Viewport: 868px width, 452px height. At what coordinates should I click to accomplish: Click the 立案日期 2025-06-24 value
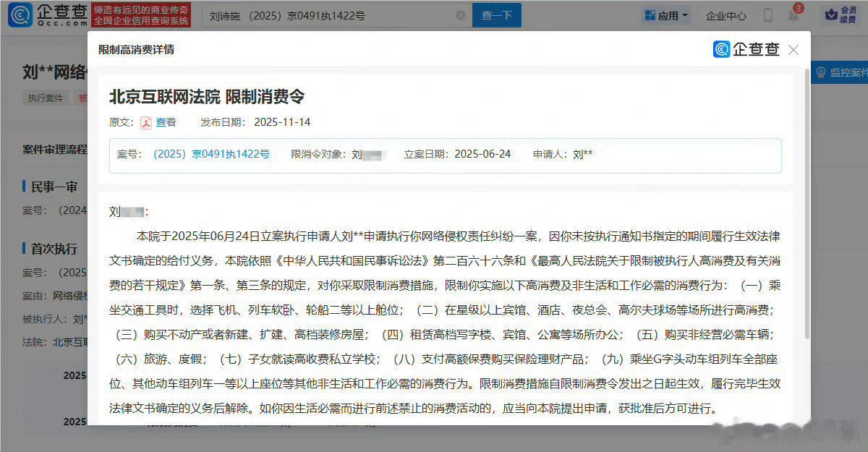[x=482, y=154]
